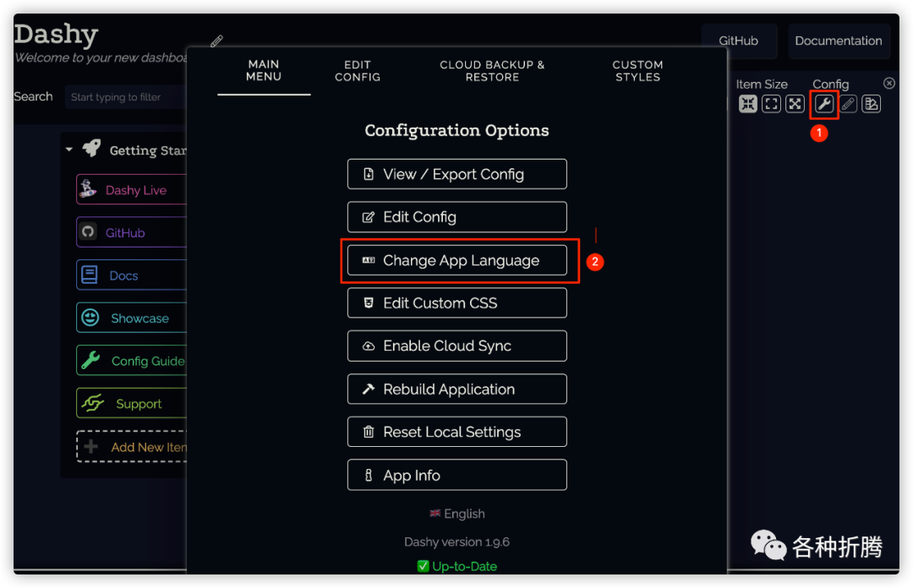Open Cloud Backup & Restore tab

[492, 71]
